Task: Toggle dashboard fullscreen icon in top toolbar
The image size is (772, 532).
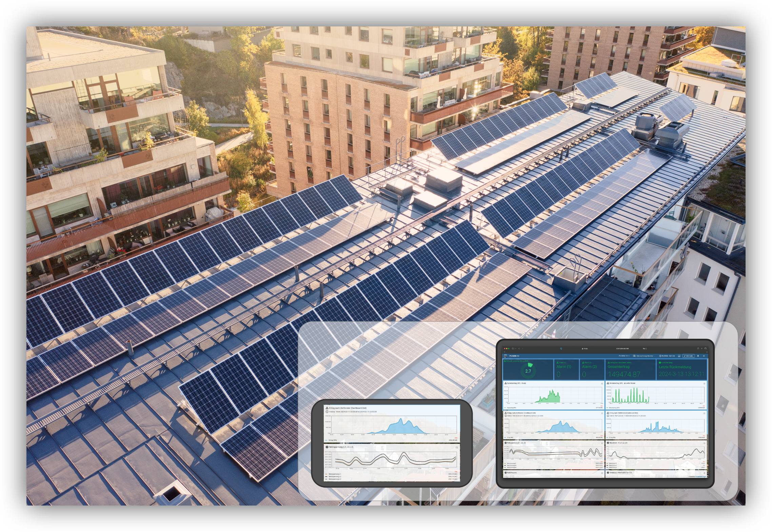Action: [704, 356]
